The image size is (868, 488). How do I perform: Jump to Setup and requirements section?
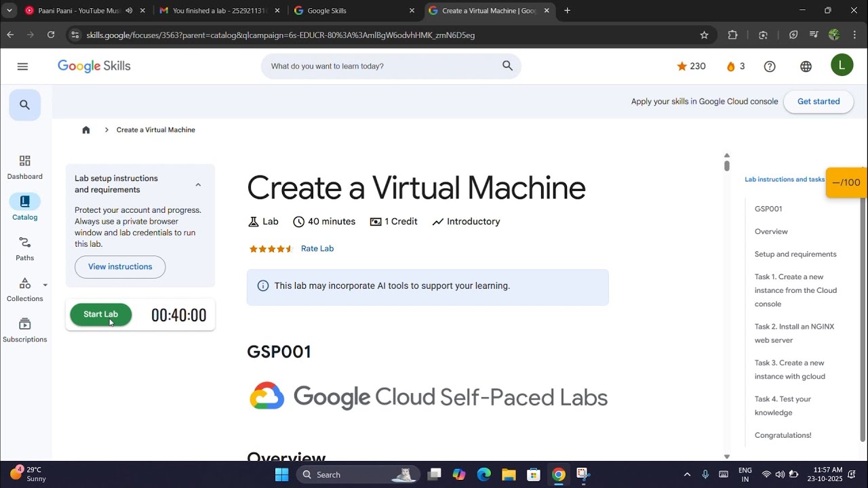tap(795, 254)
